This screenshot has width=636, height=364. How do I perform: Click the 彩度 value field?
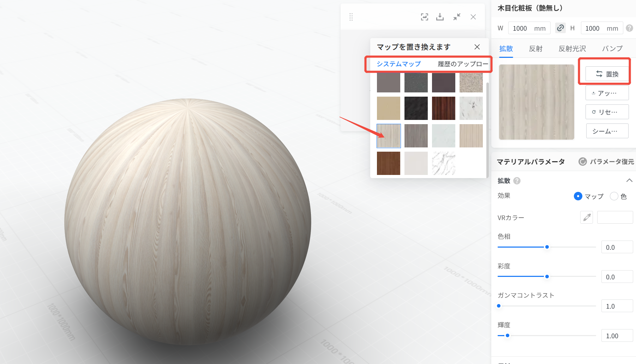[617, 277]
